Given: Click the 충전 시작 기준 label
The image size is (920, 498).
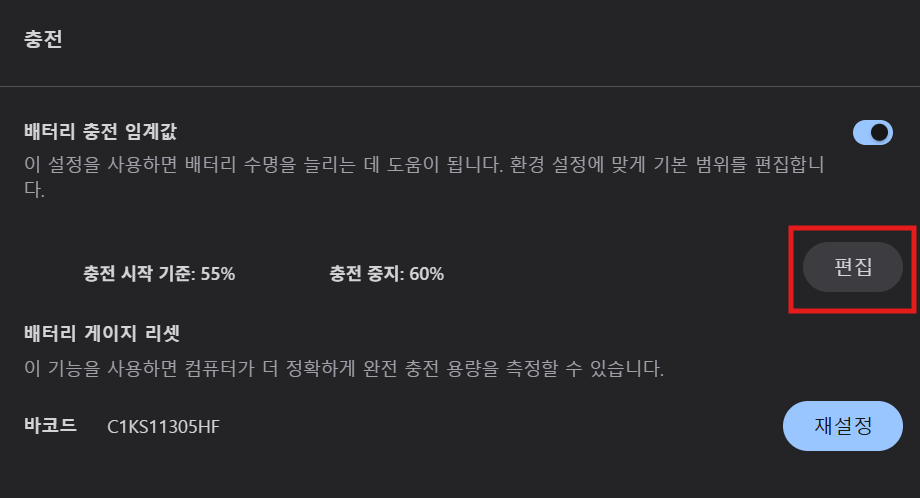Looking at the screenshot, I should pos(139,273).
